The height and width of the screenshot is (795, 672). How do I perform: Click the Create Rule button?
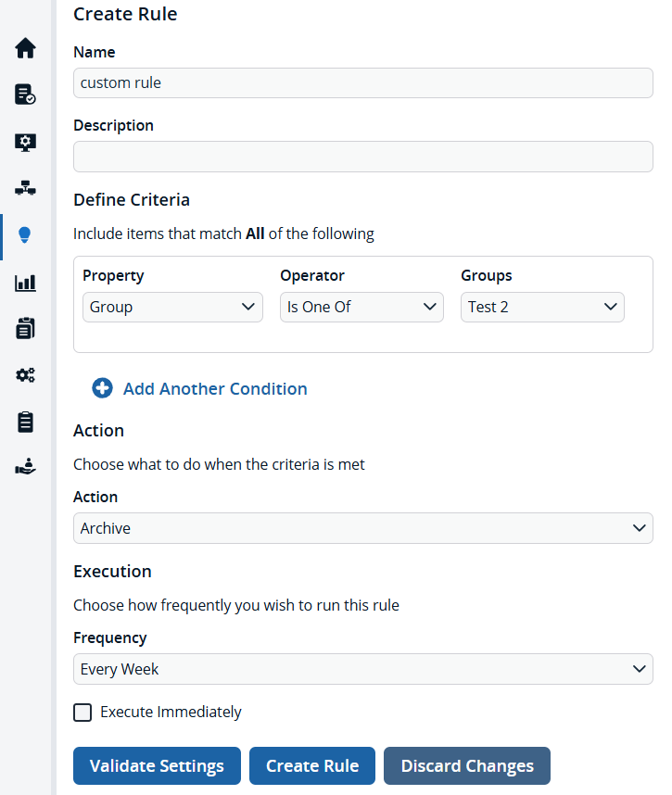tap(311, 765)
